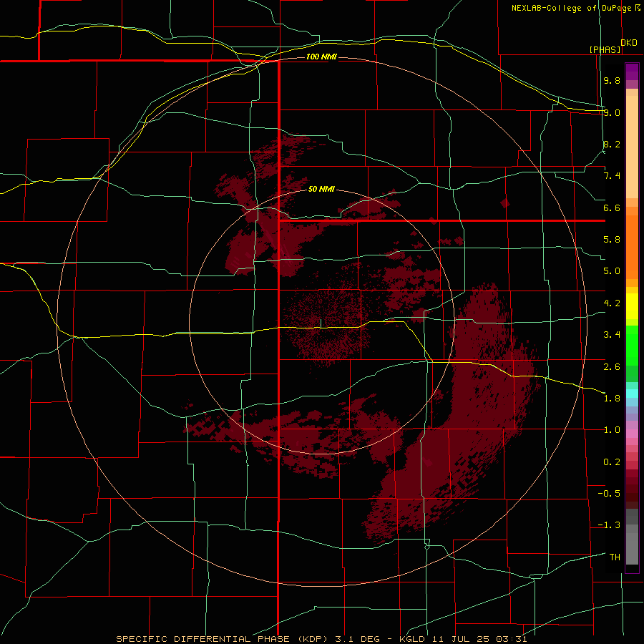
Task: Click the 2.6 scale label
Action: tap(612, 367)
